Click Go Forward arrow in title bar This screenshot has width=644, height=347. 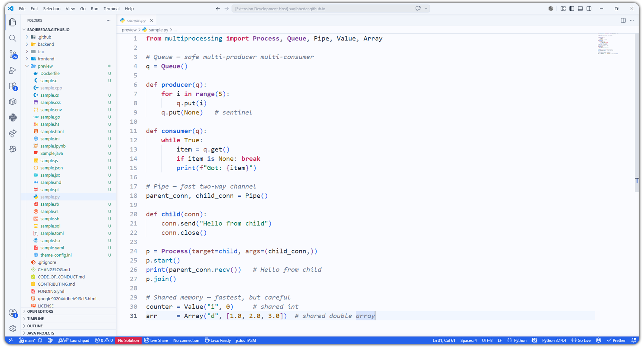click(x=227, y=9)
